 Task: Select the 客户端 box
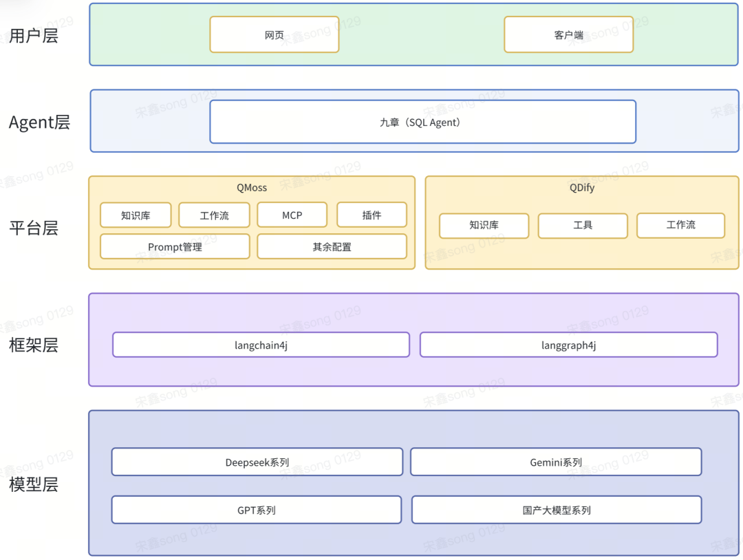pyautogui.click(x=569, y=34)
